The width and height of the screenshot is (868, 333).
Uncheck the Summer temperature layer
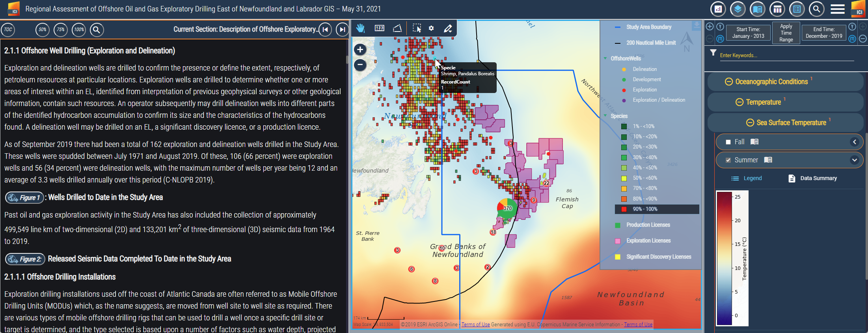click(x=728, y=160)
